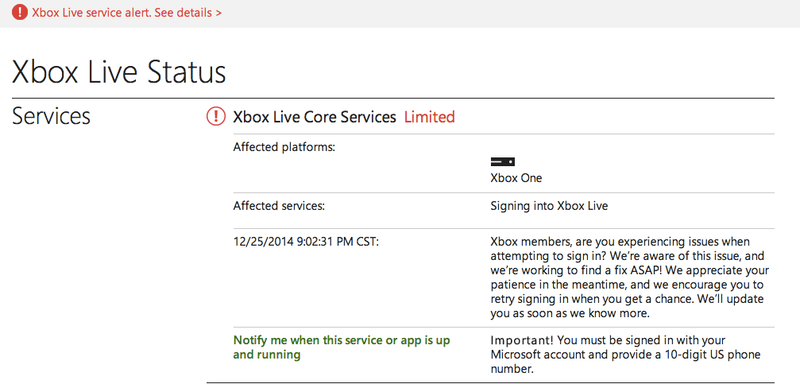Click the Services section heading
Viewport: 800px width, 384px height.
pyautogui.click(x=51, y=116)
